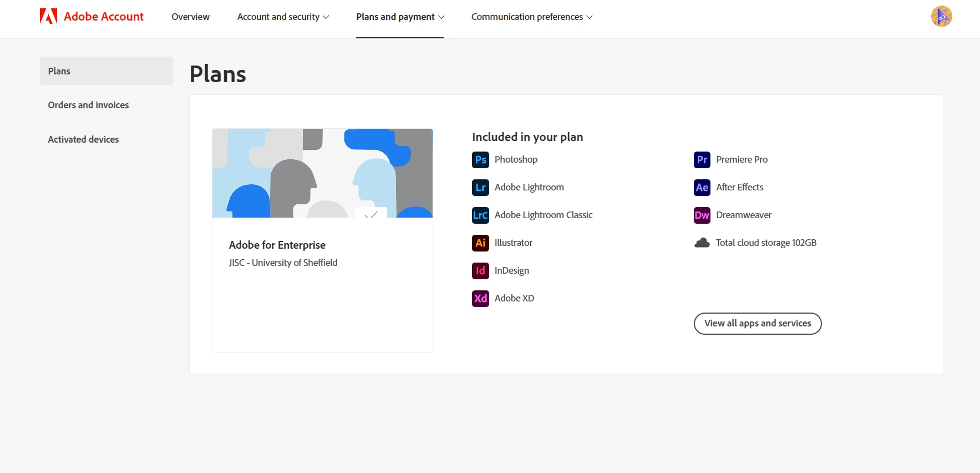Screen dimensions: 980x473
Task: Open the Account and security menu
Action: click(283, 17)
